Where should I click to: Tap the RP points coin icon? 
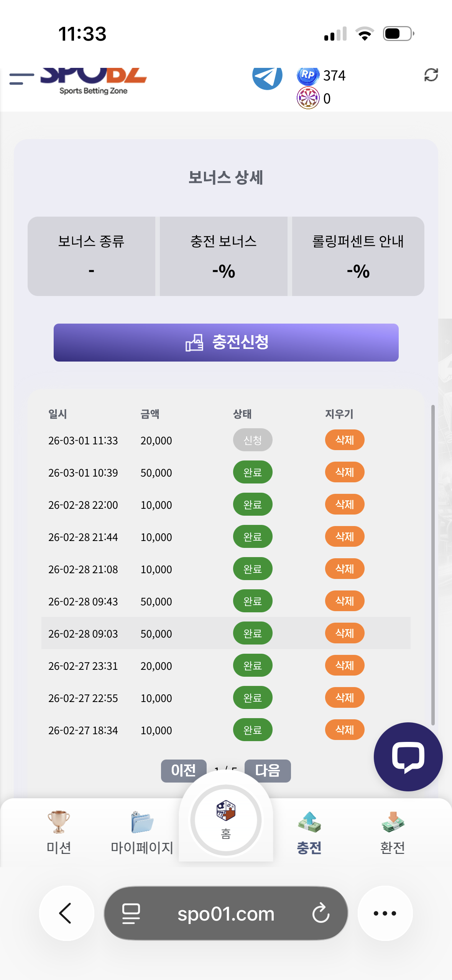point(308,75)
